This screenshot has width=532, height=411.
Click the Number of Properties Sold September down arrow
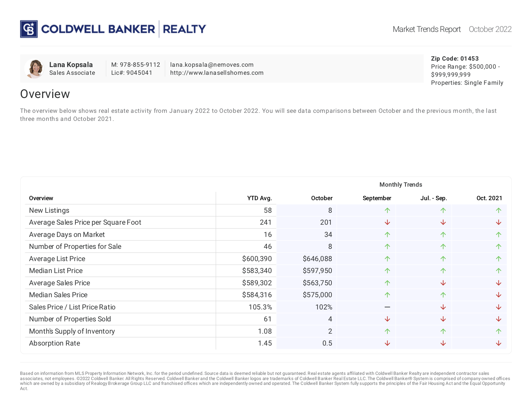387,319
